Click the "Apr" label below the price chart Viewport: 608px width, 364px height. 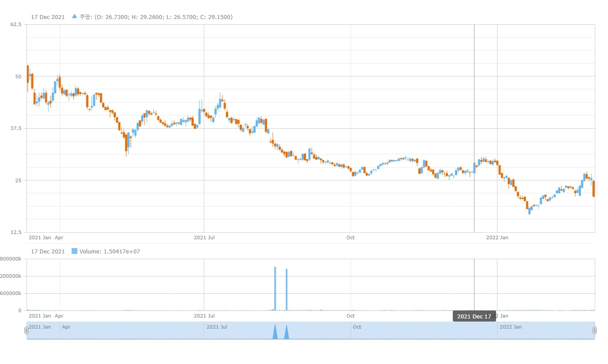click(x=59, y=238)
